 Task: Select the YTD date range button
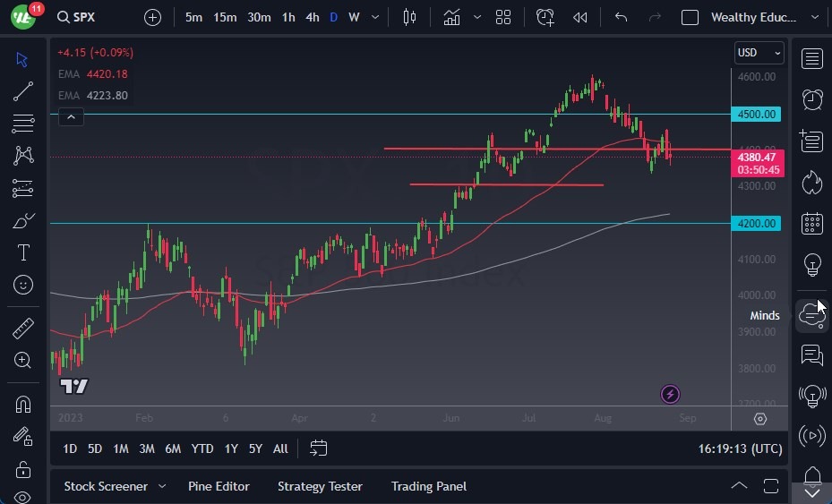202,448
